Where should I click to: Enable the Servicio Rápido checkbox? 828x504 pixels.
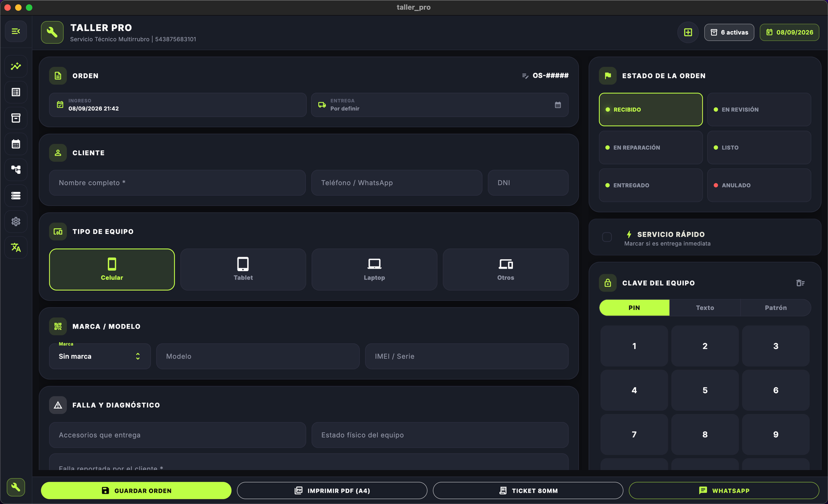607,237
